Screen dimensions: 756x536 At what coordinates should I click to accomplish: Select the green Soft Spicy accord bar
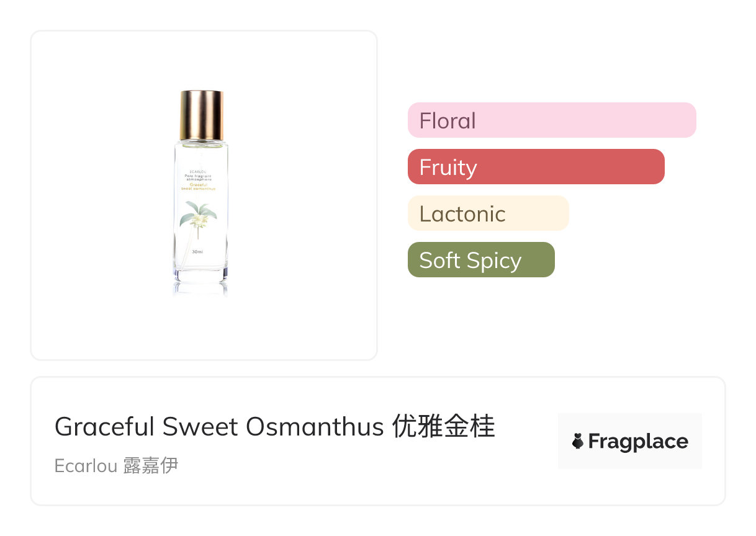480,259
